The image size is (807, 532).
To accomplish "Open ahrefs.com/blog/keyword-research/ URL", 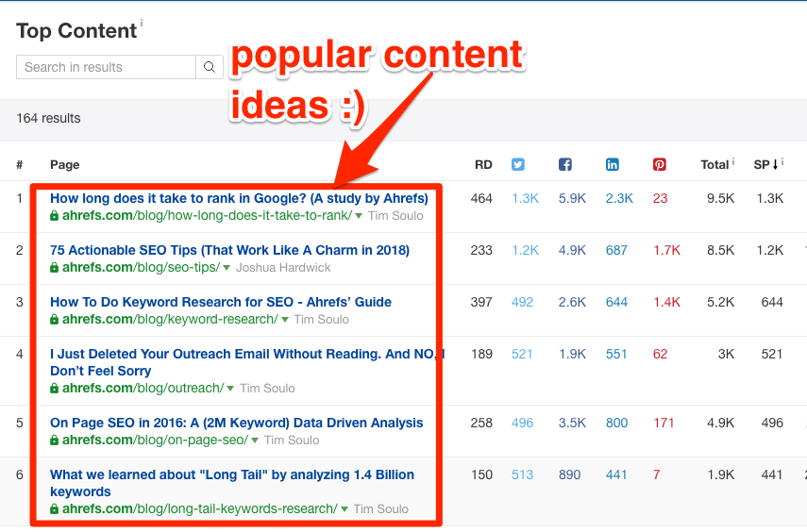I will click(x=170, y=320).
